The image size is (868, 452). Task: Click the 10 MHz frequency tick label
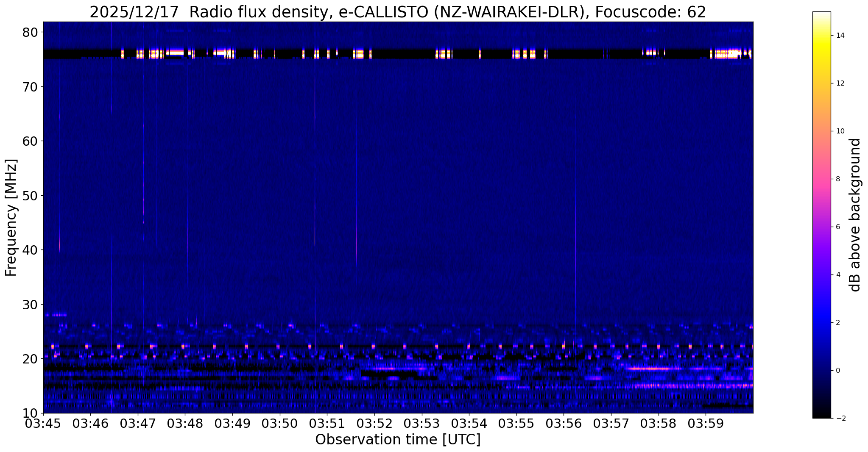coord(30,413)
